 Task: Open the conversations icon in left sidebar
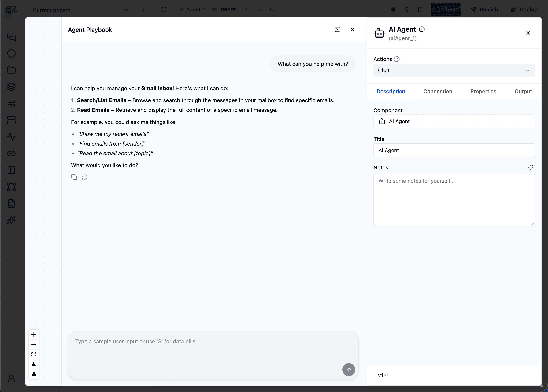point(11,37)
